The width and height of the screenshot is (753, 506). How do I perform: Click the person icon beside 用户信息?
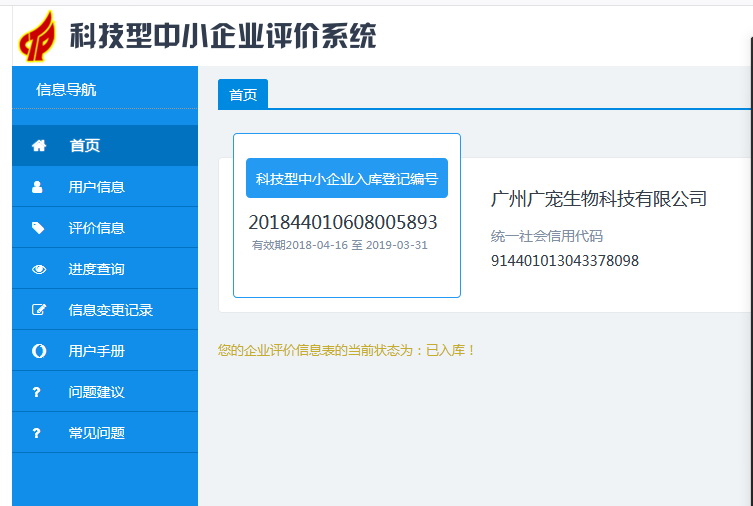37,187
